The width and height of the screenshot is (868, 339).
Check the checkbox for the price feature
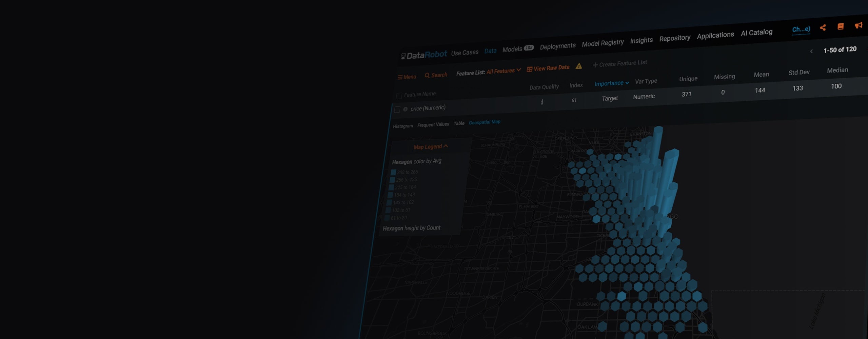(x=397, y=109)
